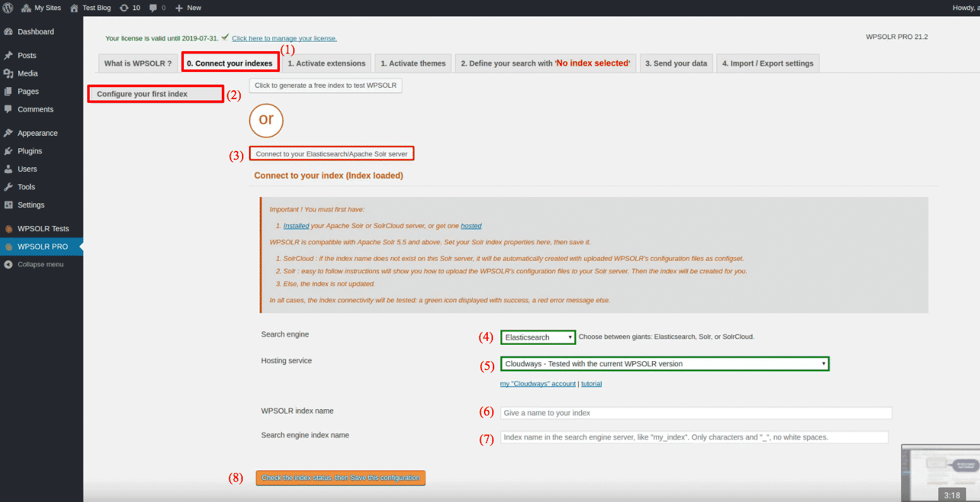
Task: Open the 3. Send your data tab
Action: point(676,63)
